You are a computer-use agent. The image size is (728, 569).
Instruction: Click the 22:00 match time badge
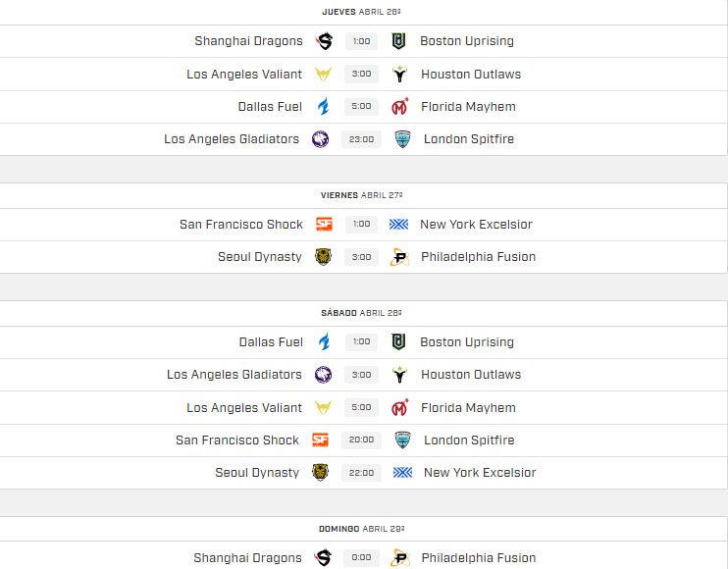(x=361, y=473)
